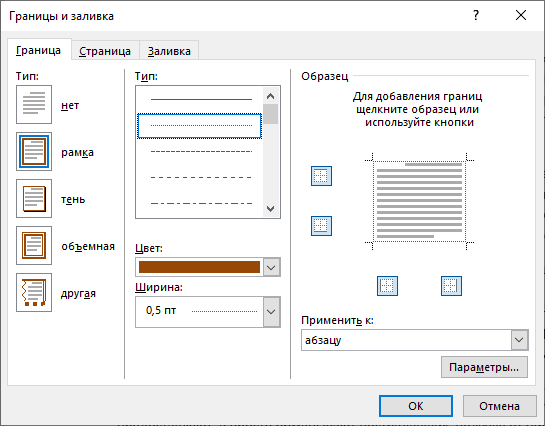Viewport: 545px width, 426px height.
Task: Click the 'Отмена' cancel button
Action: 499,406
